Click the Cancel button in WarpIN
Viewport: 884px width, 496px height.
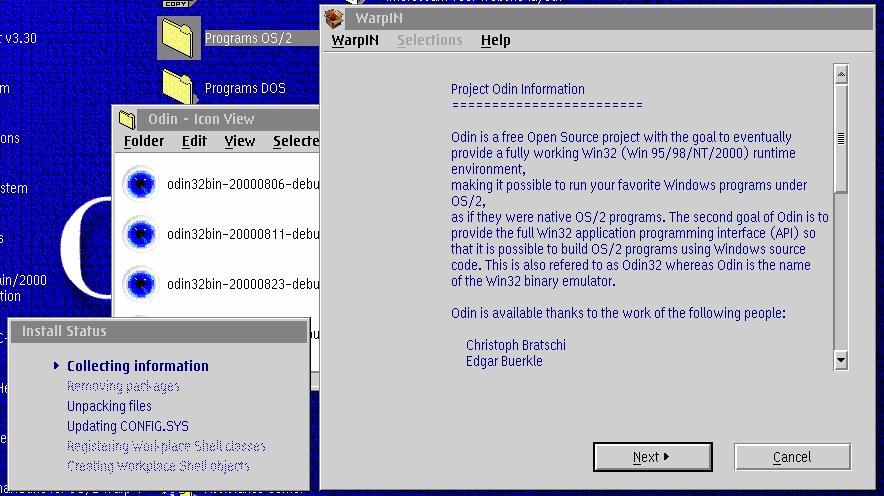792,457
